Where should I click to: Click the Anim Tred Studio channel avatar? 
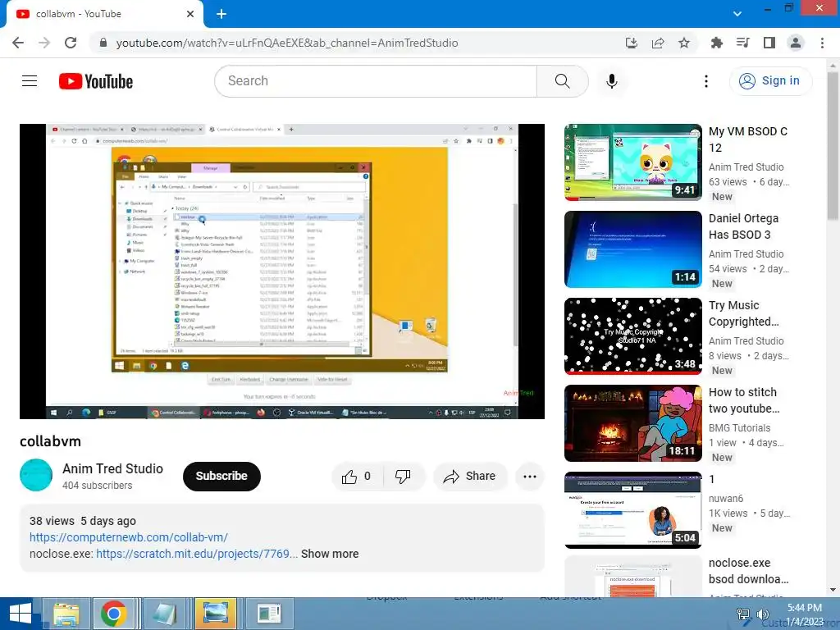click(36, 475)
